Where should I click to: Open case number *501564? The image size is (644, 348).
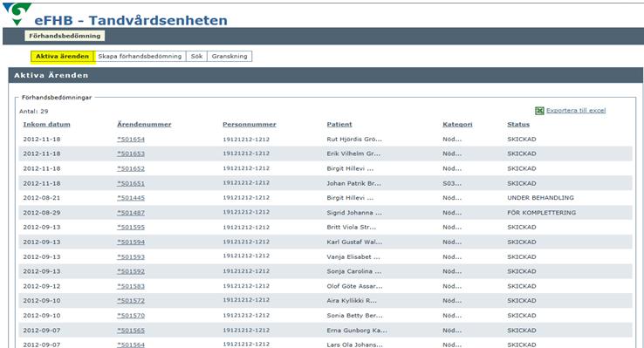[131, 345]
